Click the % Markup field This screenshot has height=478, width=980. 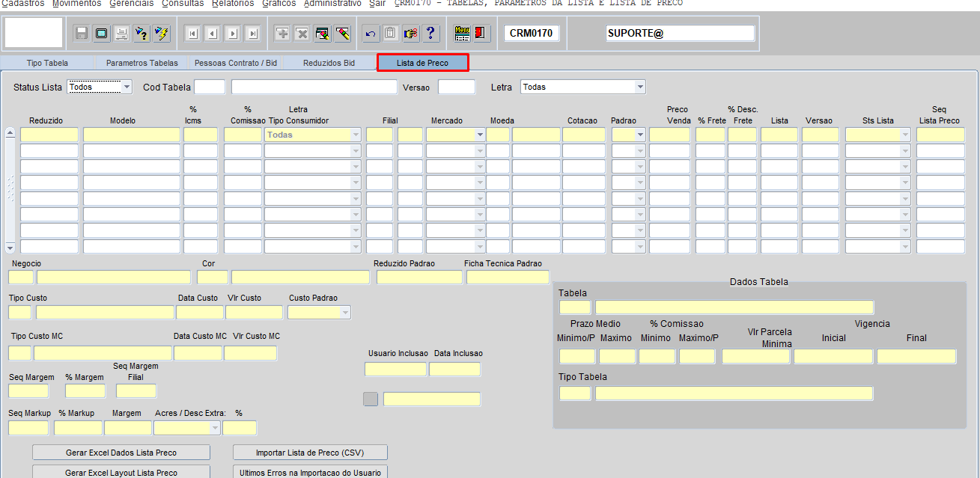click(78, 428)
